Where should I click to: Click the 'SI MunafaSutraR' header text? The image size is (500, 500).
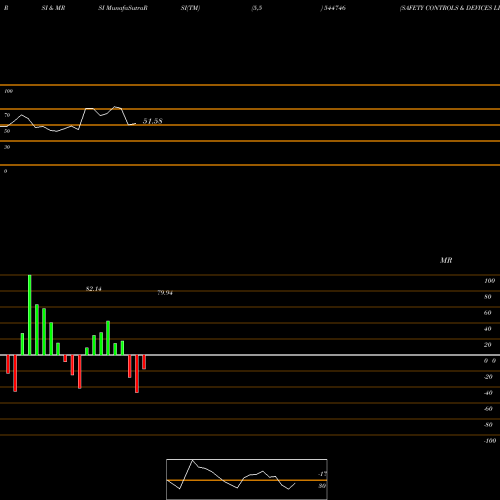coord(123,8)
